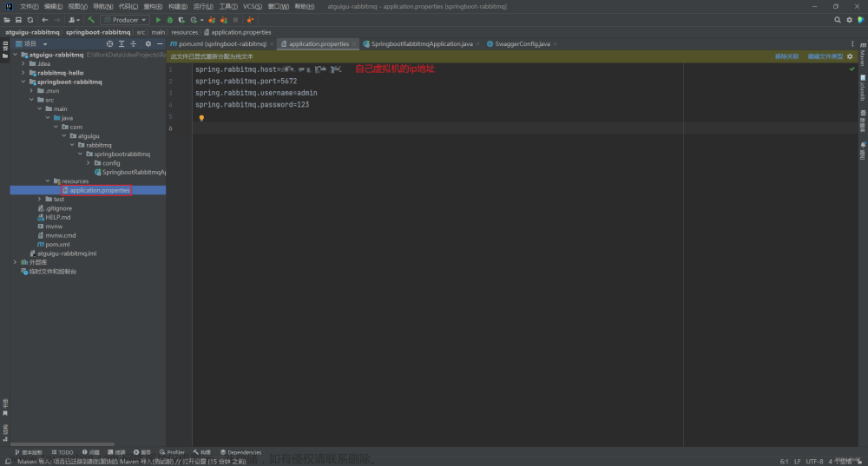Screen dimensions: 868x466
Task: Expand the rabbitmq-hello module
Action: click(x=23, y=73)
